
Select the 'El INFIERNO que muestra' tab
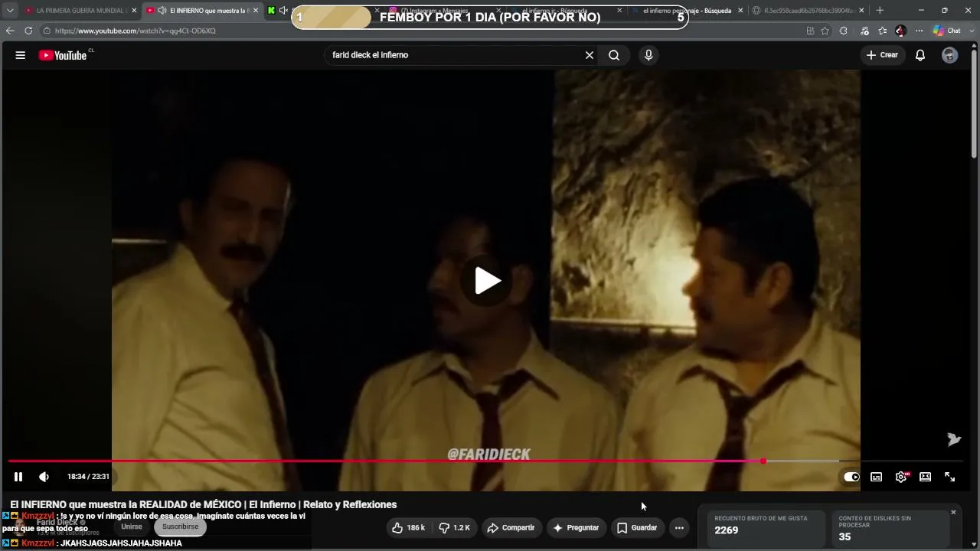pos(202,11)
